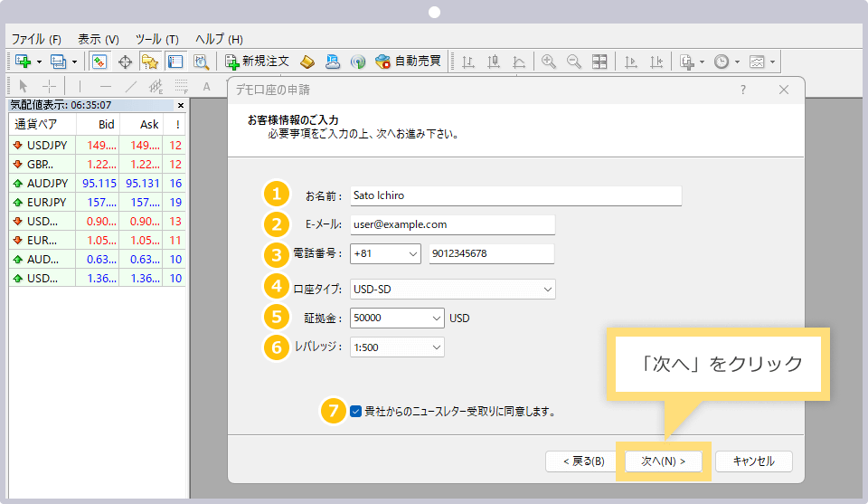Click the 通貨ペア column header

click(42, 125)
